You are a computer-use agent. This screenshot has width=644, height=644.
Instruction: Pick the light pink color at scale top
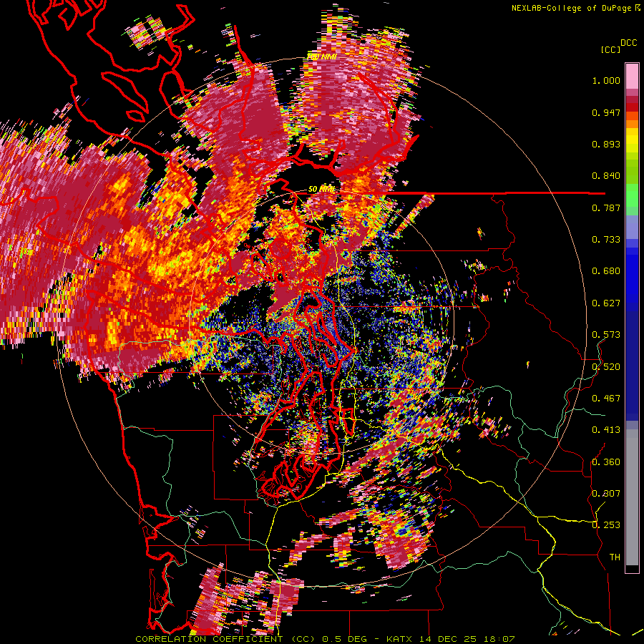[x=632, y=76]
